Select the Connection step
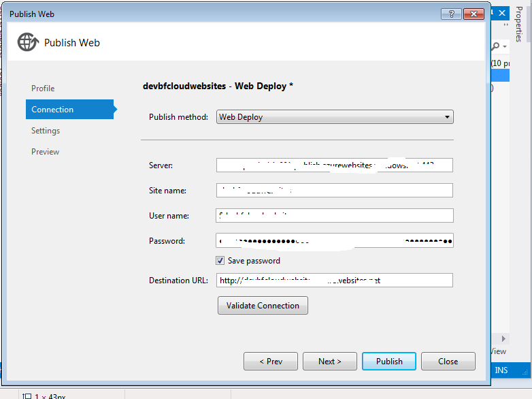 69,110
